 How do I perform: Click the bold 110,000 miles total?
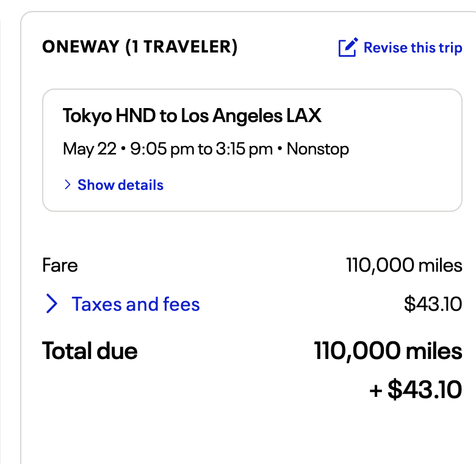pyautogui.click(x=388, y=351)
